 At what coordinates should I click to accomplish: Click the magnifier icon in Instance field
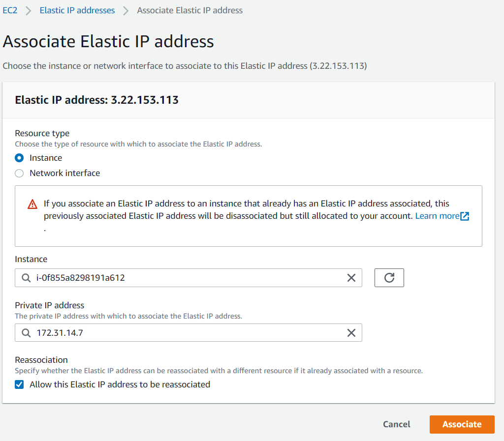[x=26, y=278]
